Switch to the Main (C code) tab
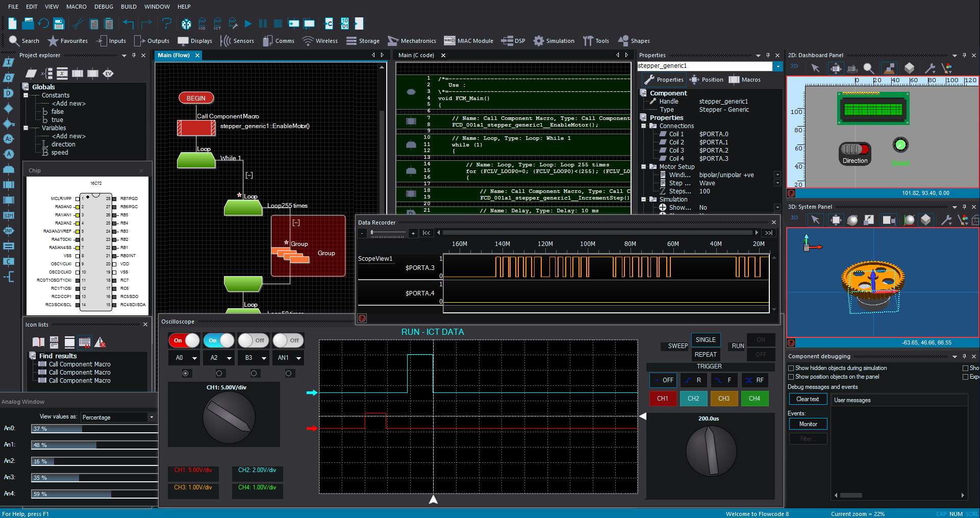Image resolution: width=980 pixels, height=518 pixels. point(416,55)
